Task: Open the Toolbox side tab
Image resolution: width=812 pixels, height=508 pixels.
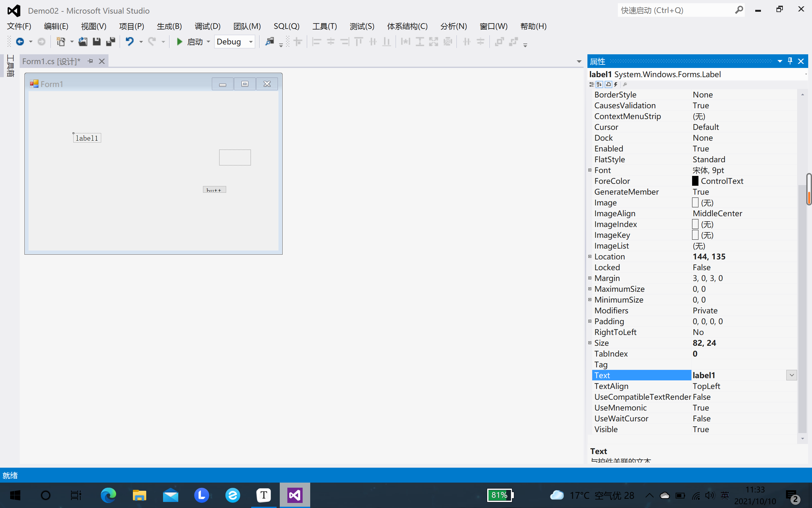Action: click(x=10, y=66)
